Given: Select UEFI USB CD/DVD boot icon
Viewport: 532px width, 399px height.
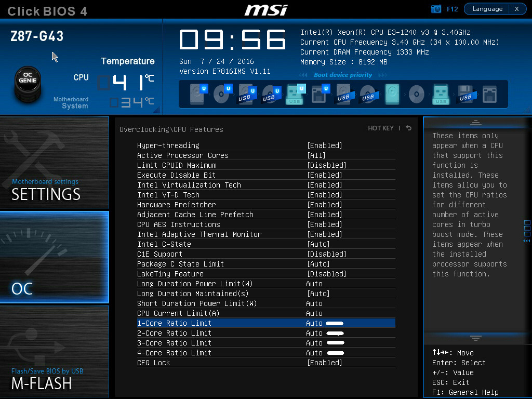Looking at the screenshot, I should click(x=271, y=95).
